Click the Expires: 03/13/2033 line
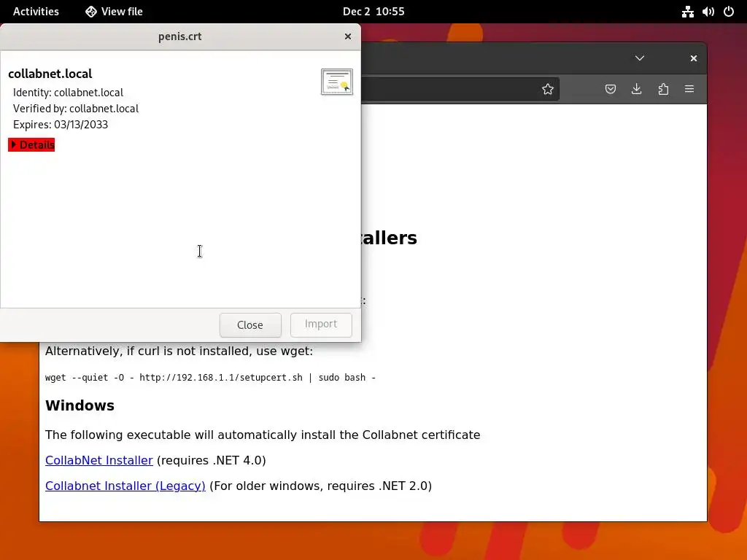Viewport: 747px width, 560px height. tap(61, 125)
